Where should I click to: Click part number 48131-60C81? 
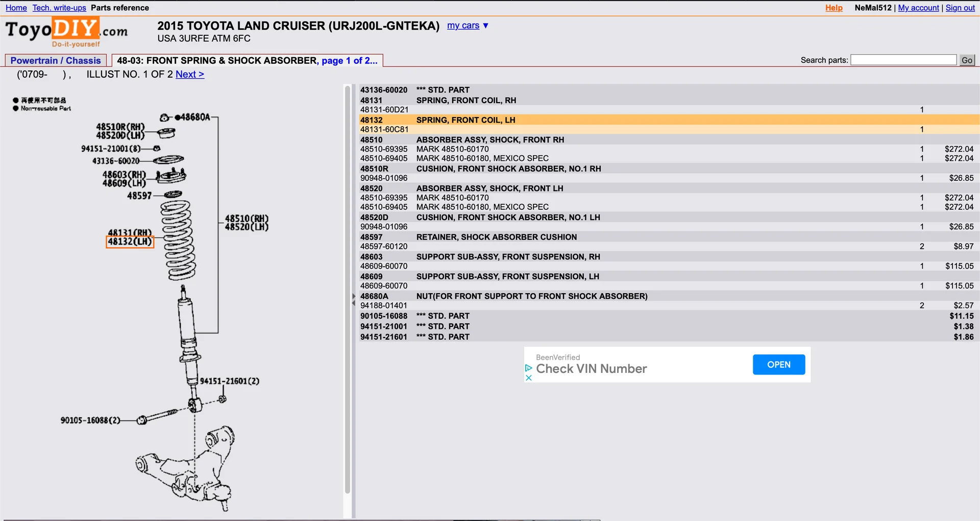[384, 130]
